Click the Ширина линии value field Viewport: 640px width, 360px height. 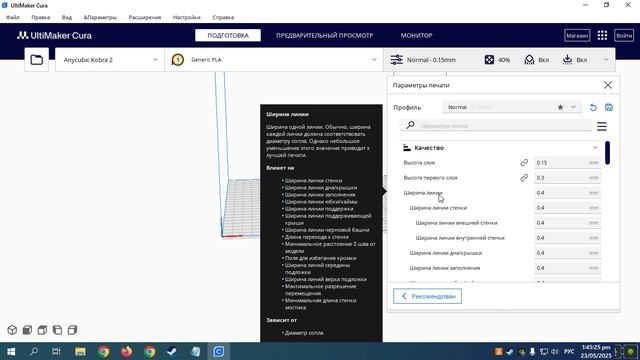[x=567, y=193]
